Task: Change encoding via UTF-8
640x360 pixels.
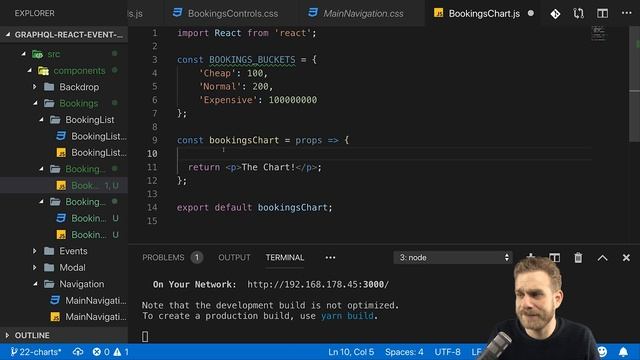Action: click(x=447, y=352)
